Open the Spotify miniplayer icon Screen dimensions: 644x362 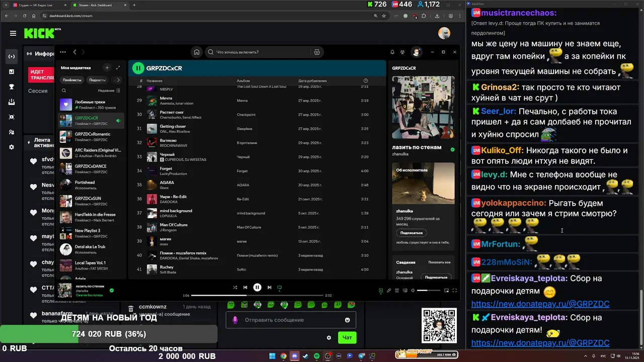point(446,290)
